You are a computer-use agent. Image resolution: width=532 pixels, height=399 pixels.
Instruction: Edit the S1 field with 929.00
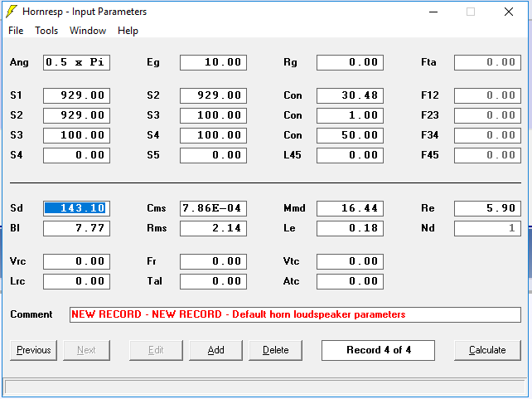click(x=77, y=95)
